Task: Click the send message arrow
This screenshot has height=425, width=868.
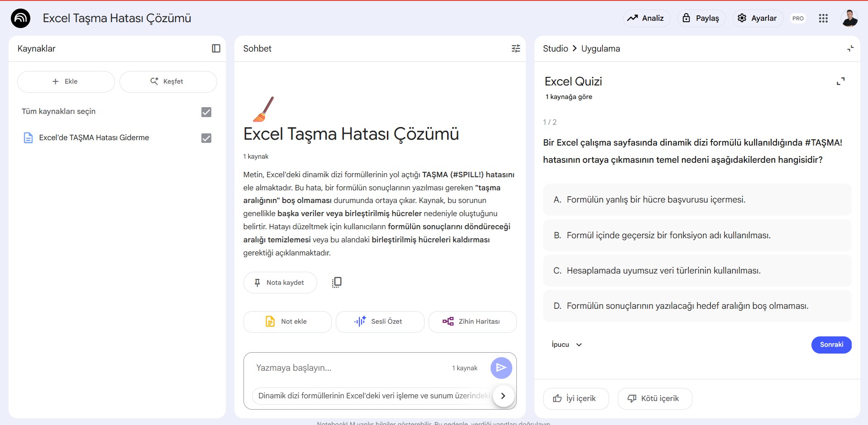Action: pos(501,368)
